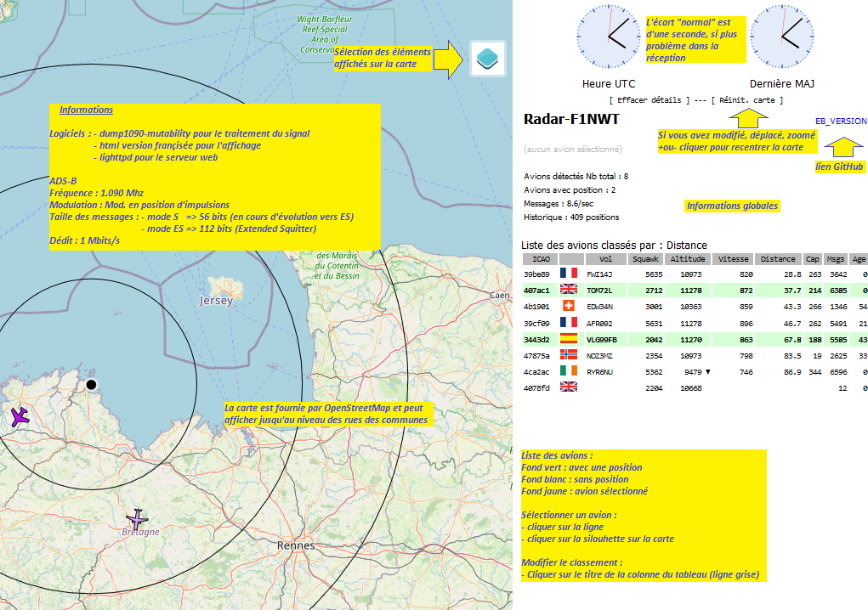Click the aircraft silhouette near the Bretagne label
Image resolution: width=868 pixels, height=610 pixels.
[136, 518]
